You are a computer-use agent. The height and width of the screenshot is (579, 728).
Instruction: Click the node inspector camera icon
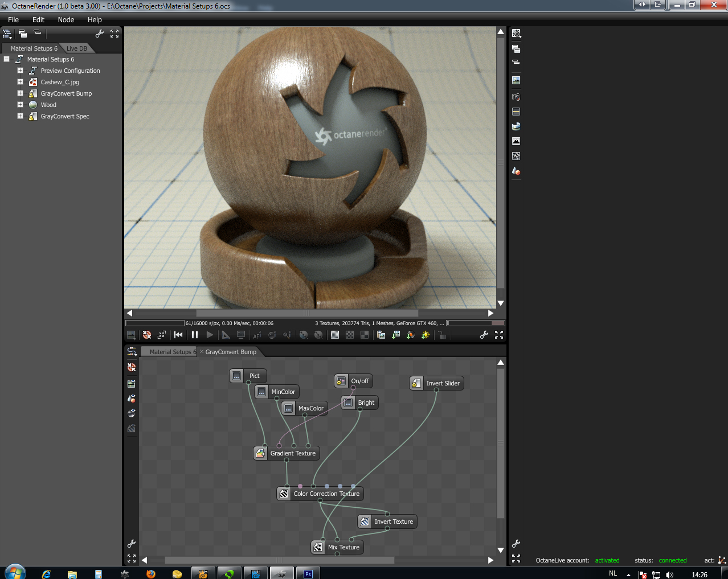pos(516,97)
